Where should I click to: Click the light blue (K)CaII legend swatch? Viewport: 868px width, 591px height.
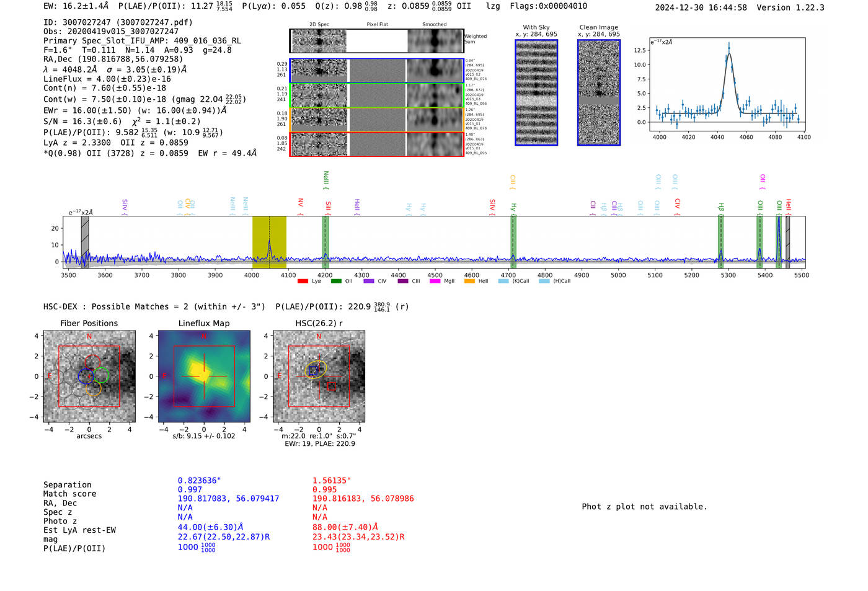point(503,282)
